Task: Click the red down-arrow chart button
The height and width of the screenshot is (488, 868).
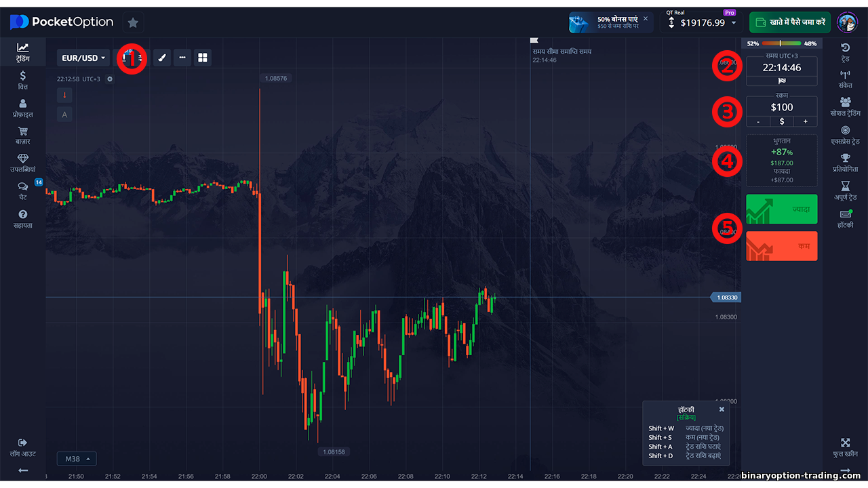Action: pyautogui.click(x=65, y=95)
